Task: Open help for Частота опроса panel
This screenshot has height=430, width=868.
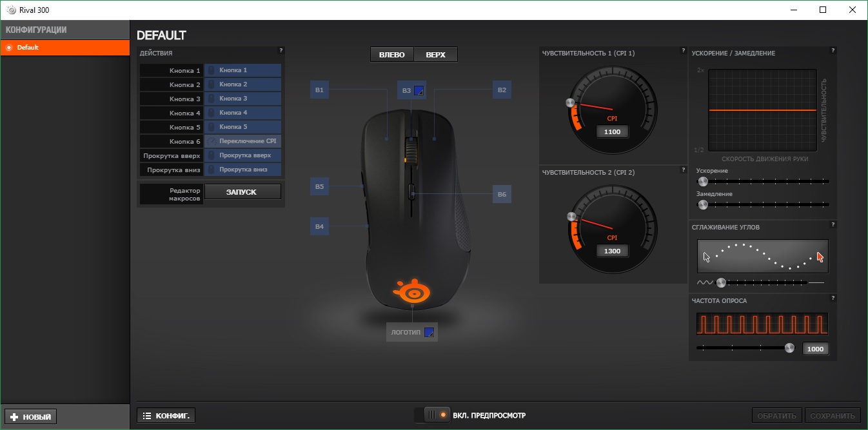Action: pos(833,298)
